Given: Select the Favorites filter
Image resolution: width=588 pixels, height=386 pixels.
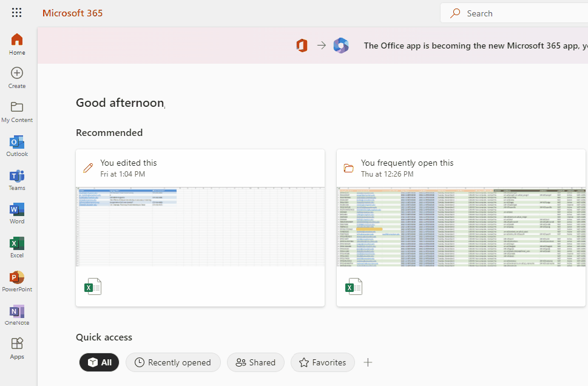Looking at the screenshot, I should coord(322,362).
